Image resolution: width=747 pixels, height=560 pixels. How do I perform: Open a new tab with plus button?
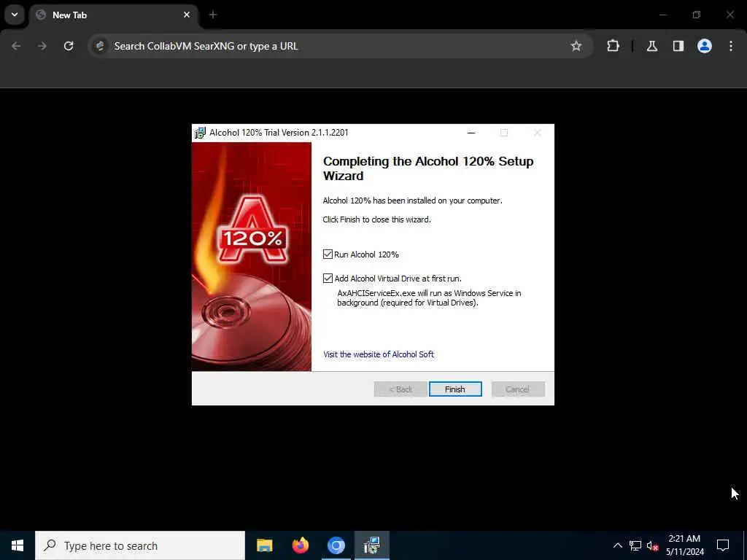click(x=213, y=15)
